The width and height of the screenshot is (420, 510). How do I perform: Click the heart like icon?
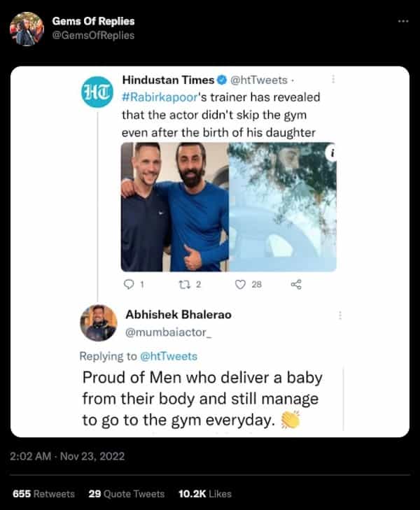(240, 284)
